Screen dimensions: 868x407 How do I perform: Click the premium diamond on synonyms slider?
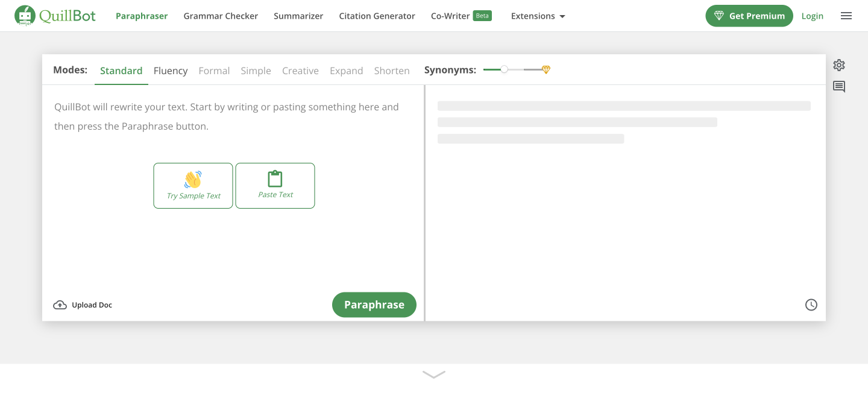coord(546,70)
